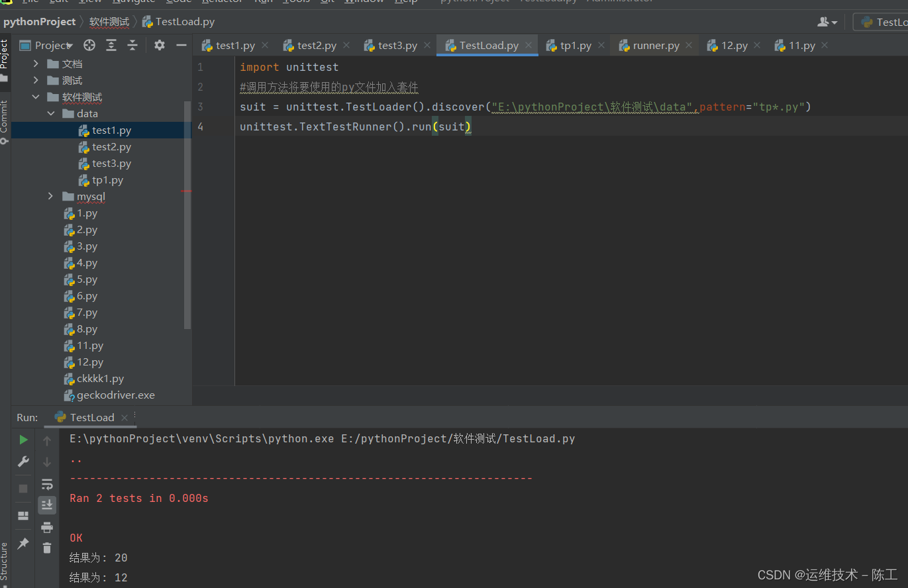Viewport: 908px width, 588px height.
Task: Click the restore layout icon in Run panel
Action: (23, 516)
